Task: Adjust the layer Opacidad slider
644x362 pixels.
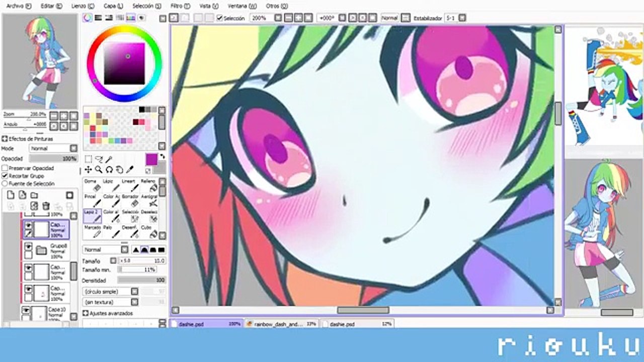Action: tap(53, 158)
